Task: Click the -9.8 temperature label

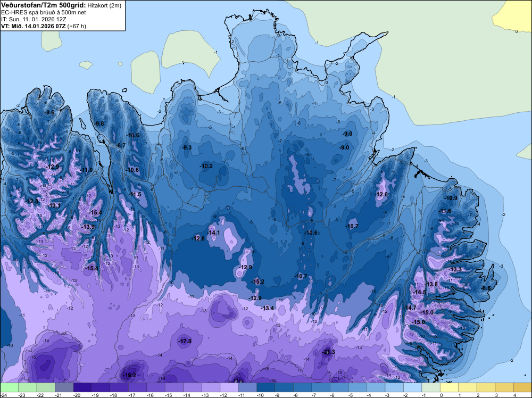Action: tap(99, 124)
